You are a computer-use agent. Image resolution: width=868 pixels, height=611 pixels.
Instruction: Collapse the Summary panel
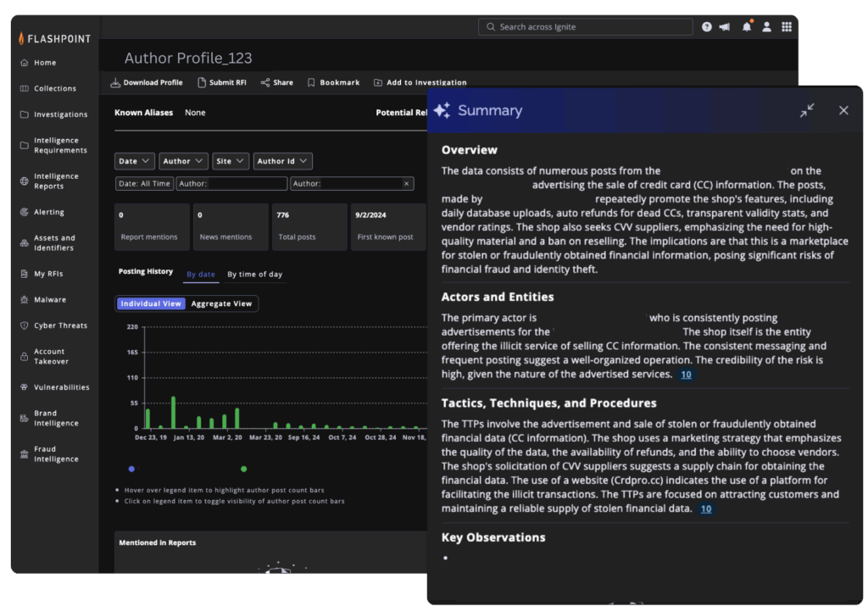807,110
